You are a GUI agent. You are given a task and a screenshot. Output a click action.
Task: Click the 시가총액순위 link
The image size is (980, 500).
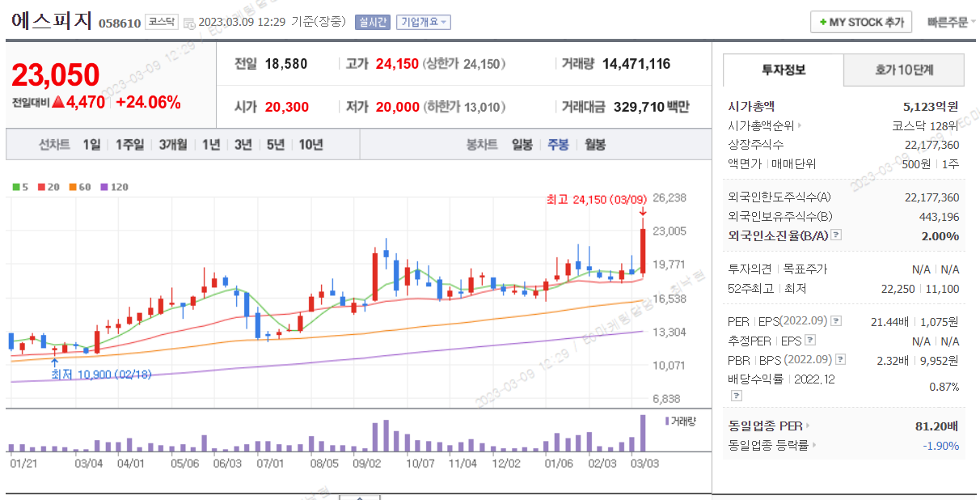761,125
